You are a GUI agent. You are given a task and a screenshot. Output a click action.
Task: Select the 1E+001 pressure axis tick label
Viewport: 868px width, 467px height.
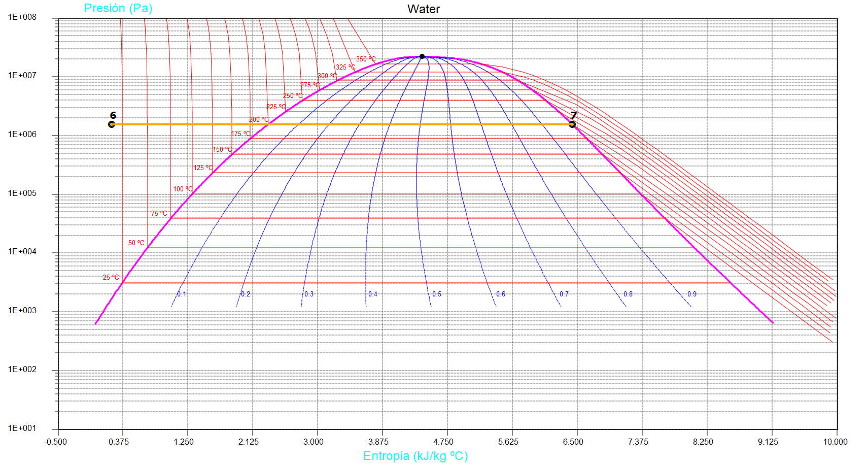click(x=22, y=428)
